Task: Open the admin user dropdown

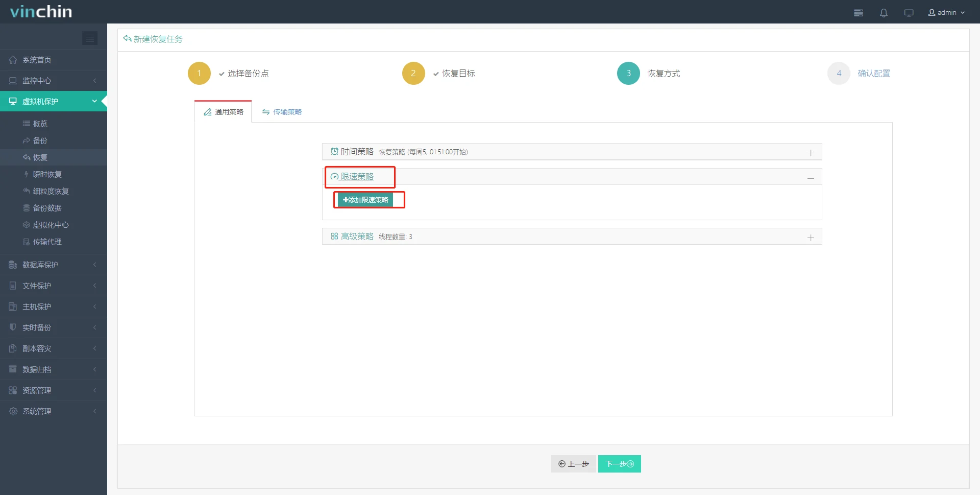Action: coord(946,12)
